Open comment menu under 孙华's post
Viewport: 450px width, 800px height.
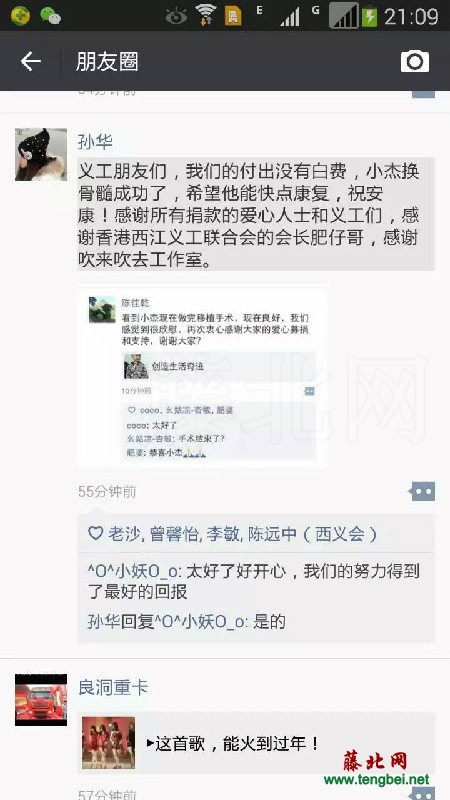(422, 492)
